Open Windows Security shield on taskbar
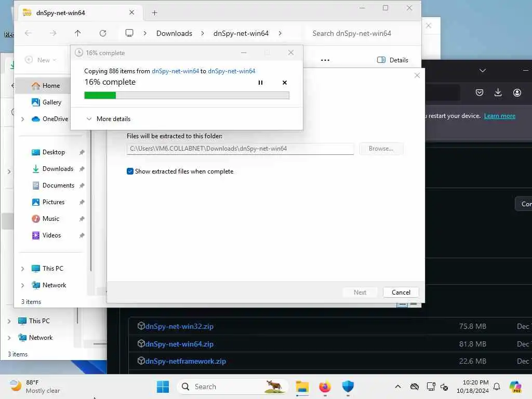Viewport: 532px width, 399px height. pos(348,387)
